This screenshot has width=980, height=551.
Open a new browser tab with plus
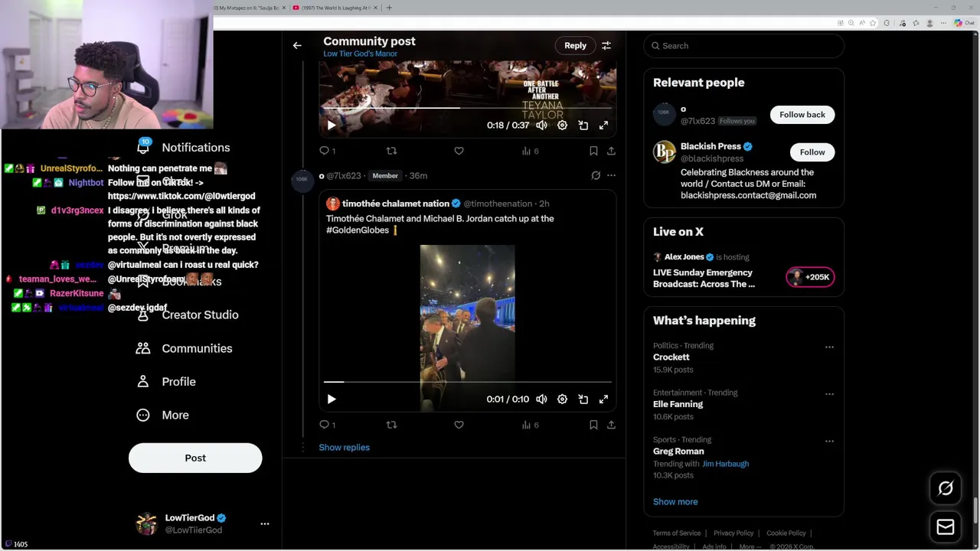[x=389, y=8]
